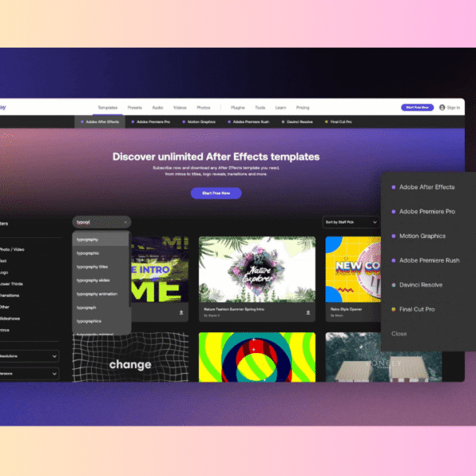Open the Photos nav item
This screenshot has height=476, width=476.
point(203,107)
